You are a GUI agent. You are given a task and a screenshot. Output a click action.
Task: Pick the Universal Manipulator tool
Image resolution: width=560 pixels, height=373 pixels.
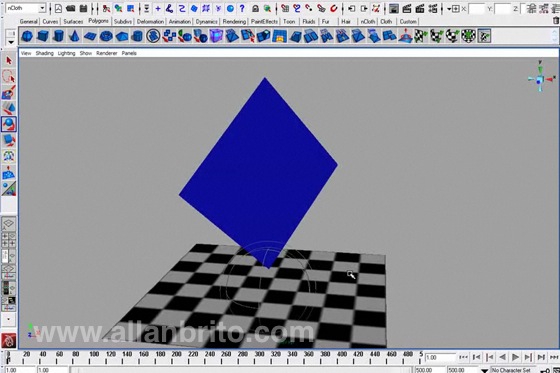(9, 156)
